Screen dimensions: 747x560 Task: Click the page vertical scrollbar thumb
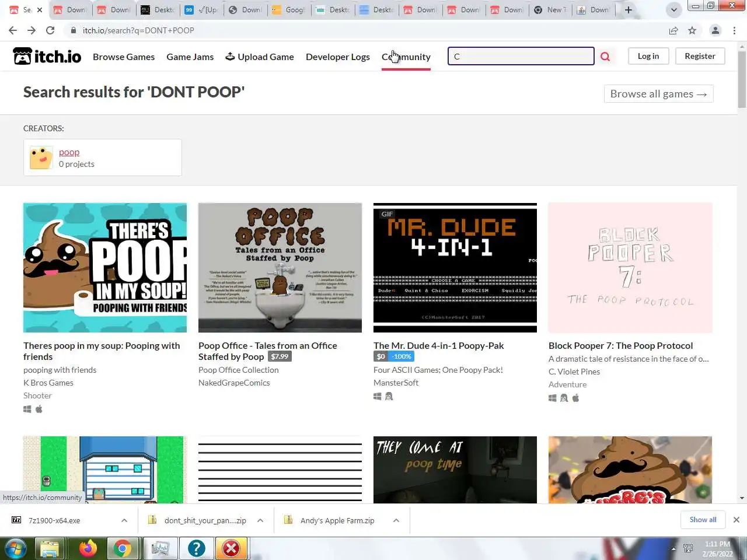click(742, 78)
